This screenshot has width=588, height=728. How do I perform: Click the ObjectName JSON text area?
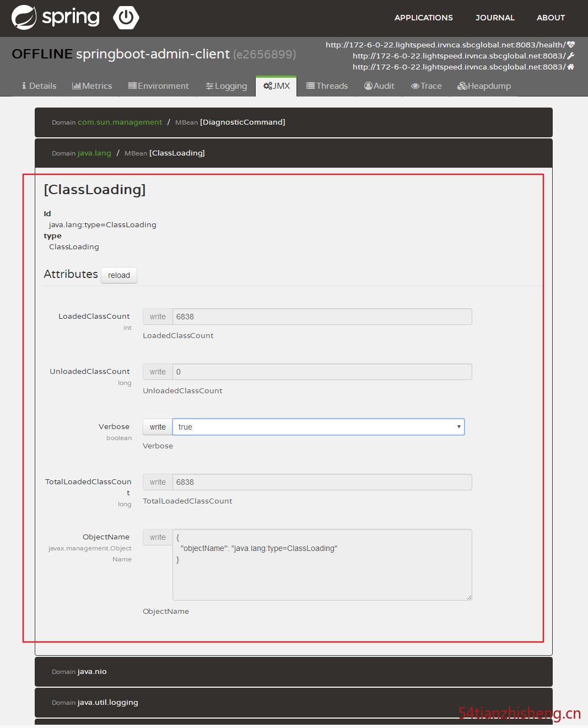tap(322, 564)
